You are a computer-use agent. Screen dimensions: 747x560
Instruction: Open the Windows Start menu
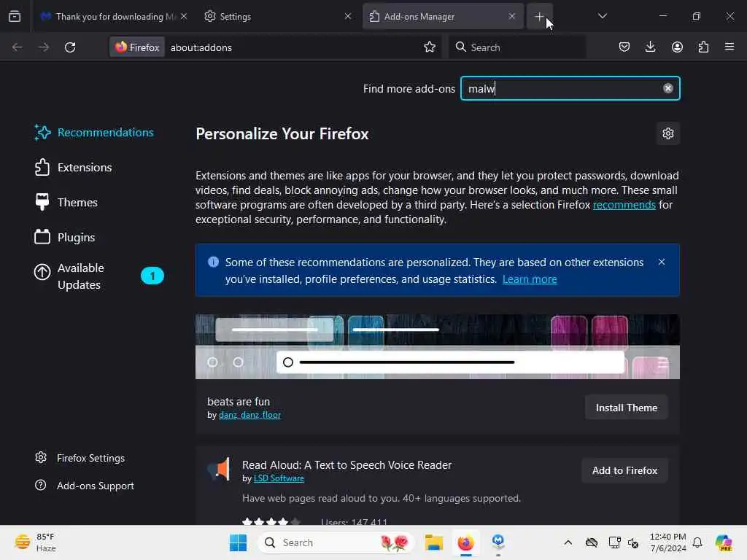point(238,542)
